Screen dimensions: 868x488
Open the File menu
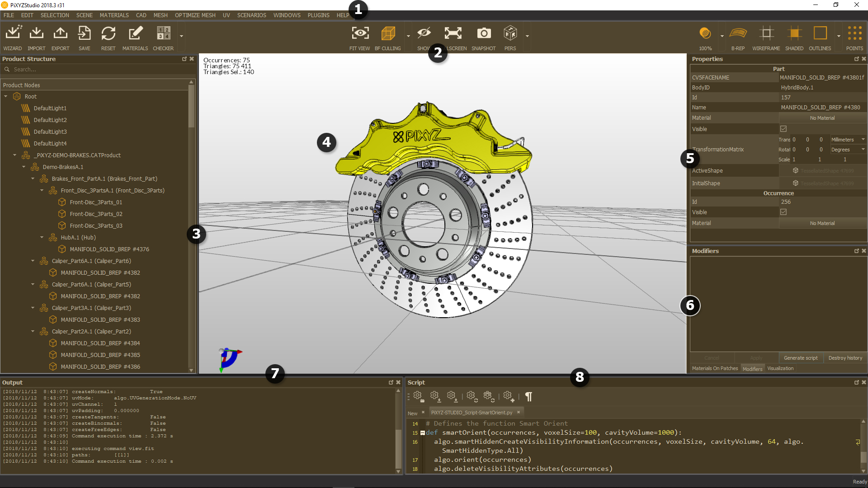[9, 15]
